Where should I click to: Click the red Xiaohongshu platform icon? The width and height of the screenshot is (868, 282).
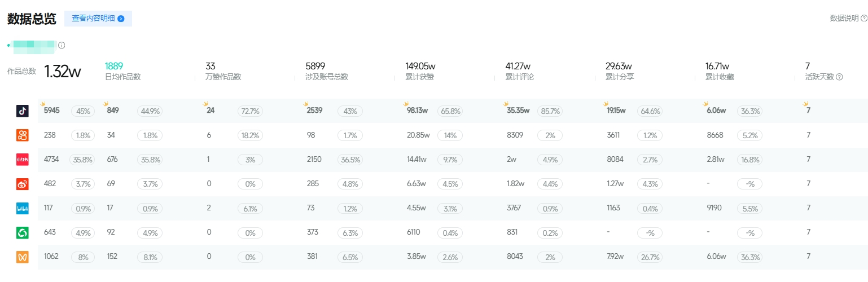point(22,160)
